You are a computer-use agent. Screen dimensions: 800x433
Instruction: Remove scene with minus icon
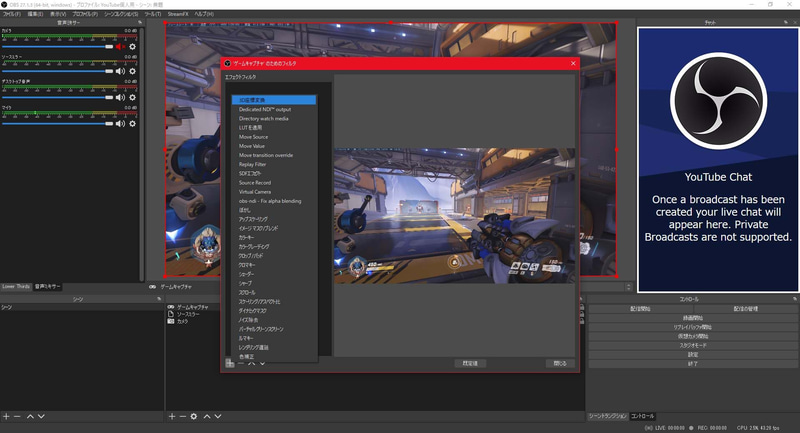click(17, 416)
